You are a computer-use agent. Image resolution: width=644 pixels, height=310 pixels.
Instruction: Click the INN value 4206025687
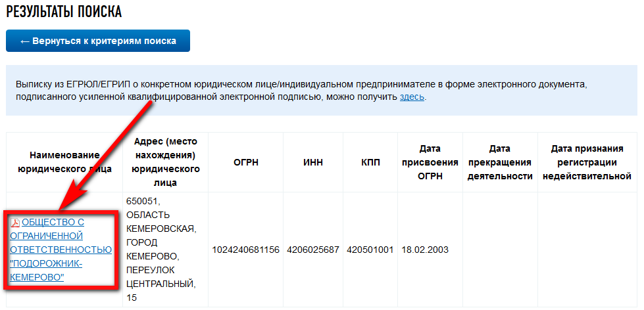point(313,250)
